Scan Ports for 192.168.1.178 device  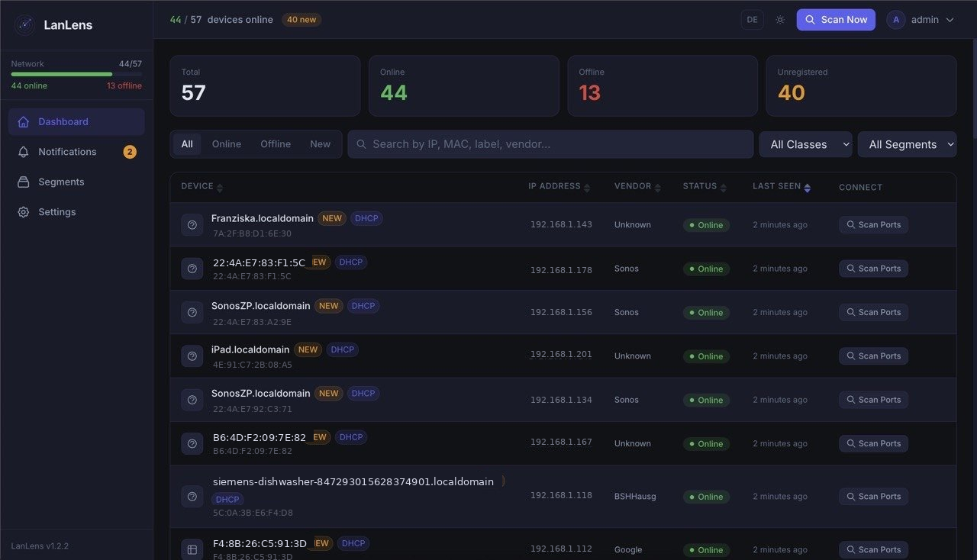pyautogui.click(x=873, y=269)
